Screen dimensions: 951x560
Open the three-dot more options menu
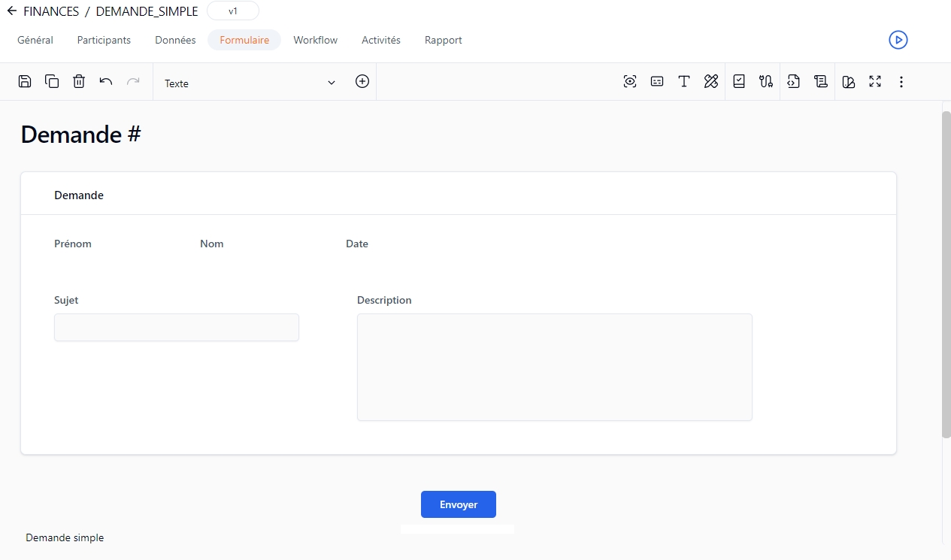901,82
